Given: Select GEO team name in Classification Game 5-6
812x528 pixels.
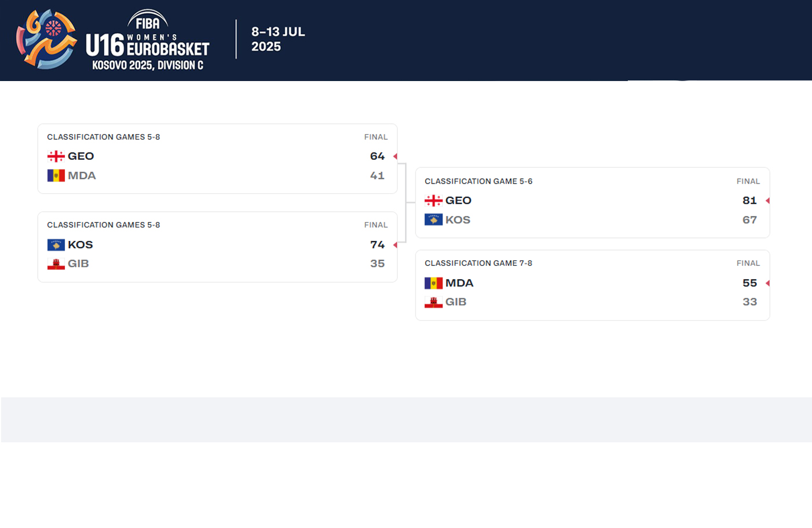Looking at the screenshot, I should point(458,201).
